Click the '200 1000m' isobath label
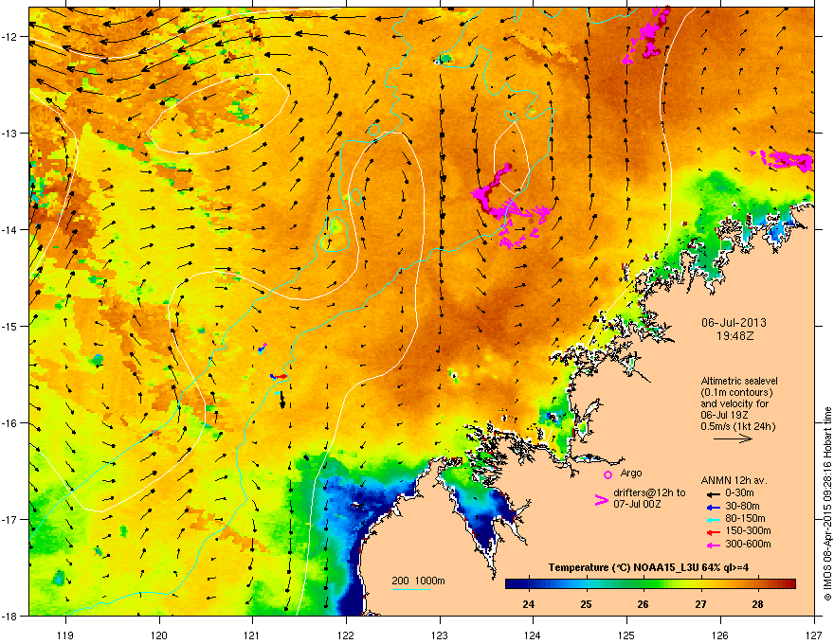Image resolution: width=834 pixels, height=644 pixels. click(418, 581)
